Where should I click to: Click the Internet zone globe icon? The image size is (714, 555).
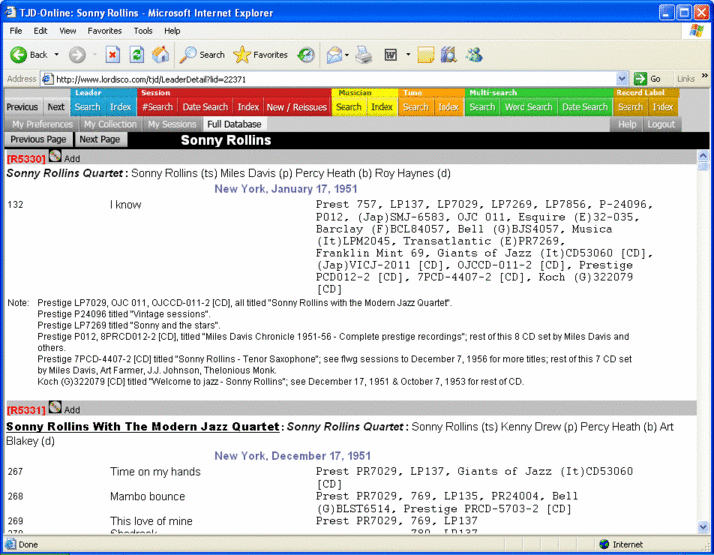pos(604,544)
